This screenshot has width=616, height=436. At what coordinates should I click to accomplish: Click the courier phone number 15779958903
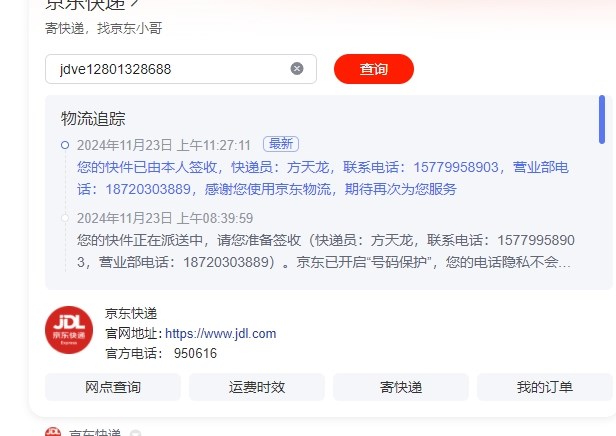(456, 167)
